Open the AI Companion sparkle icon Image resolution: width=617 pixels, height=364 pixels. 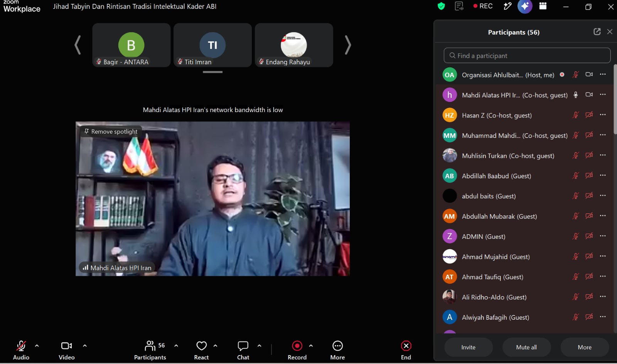[525, 6]
